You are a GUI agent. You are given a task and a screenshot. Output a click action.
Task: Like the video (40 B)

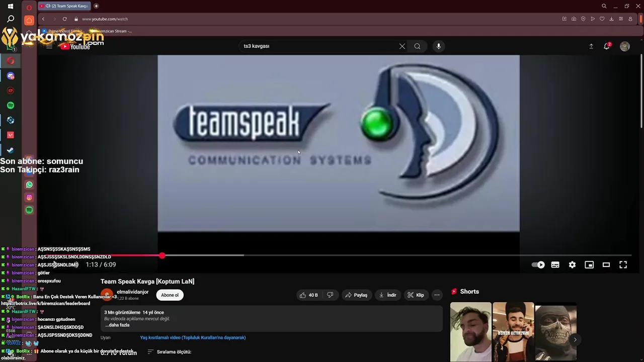tap(309, 295)
